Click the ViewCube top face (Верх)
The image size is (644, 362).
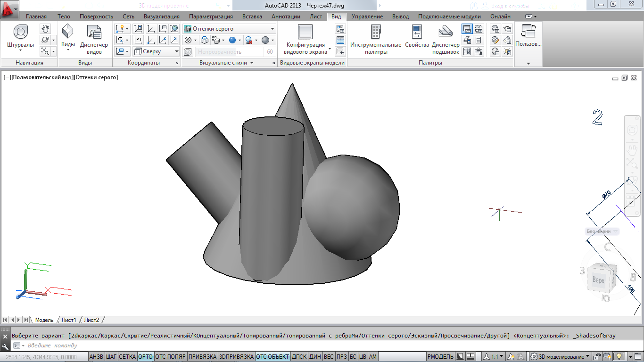(598, 280)
